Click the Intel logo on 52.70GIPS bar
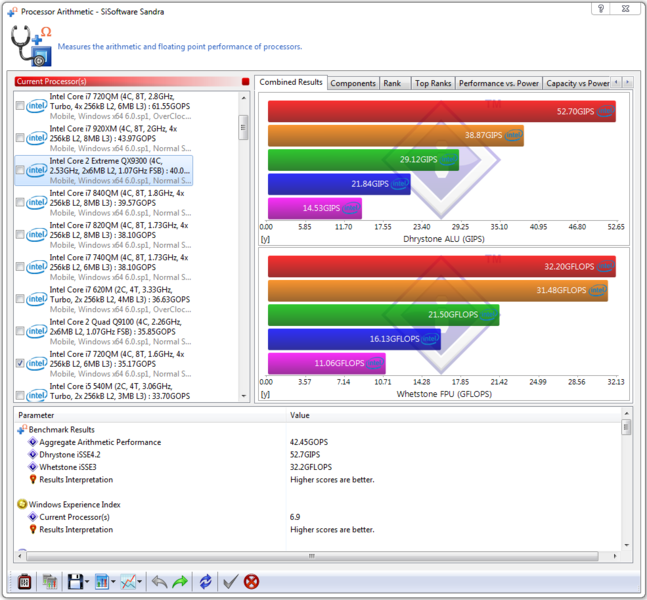 tap(606, 111)
